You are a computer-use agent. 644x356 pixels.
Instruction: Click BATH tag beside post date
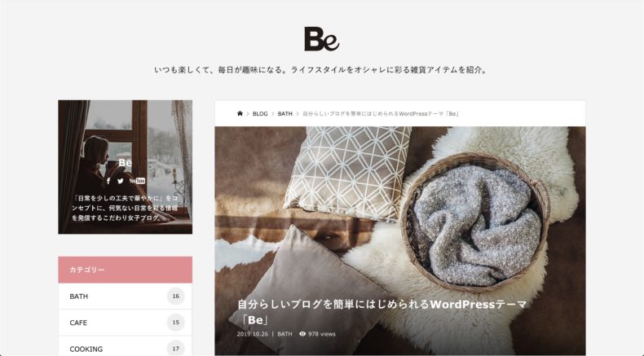point(285,334)
